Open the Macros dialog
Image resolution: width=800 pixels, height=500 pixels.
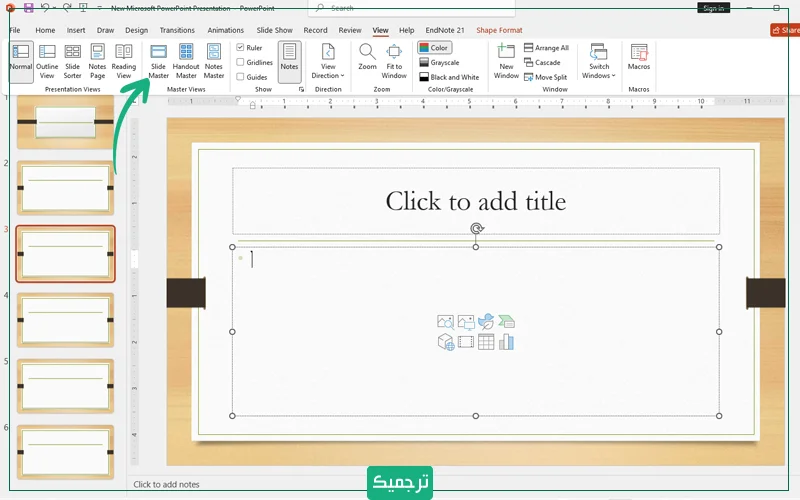pos(639,57)
